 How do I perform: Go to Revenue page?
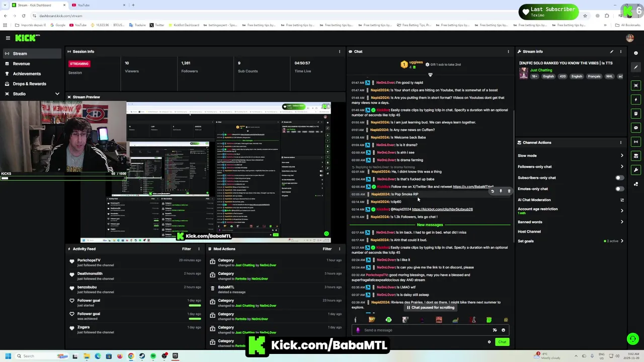(21, 64)
